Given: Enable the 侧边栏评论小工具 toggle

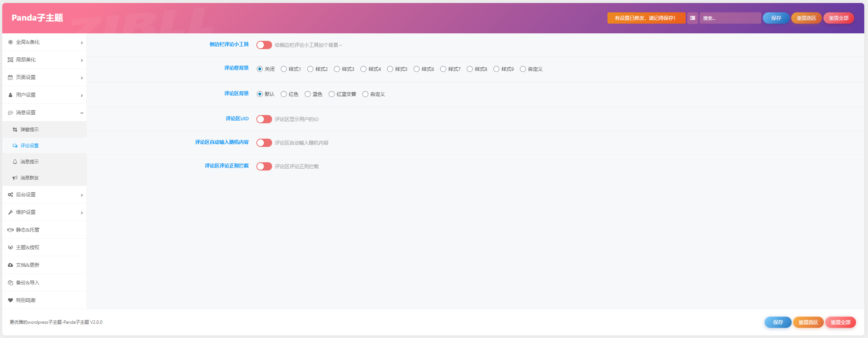Looking at the screenshot, I should 264,45.
